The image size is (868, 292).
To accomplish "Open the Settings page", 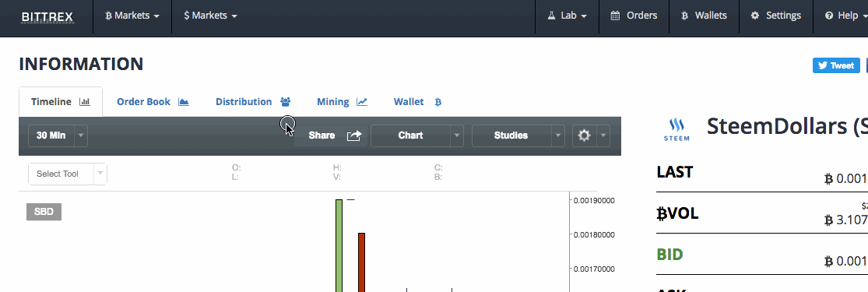I will tap(775, 16).
